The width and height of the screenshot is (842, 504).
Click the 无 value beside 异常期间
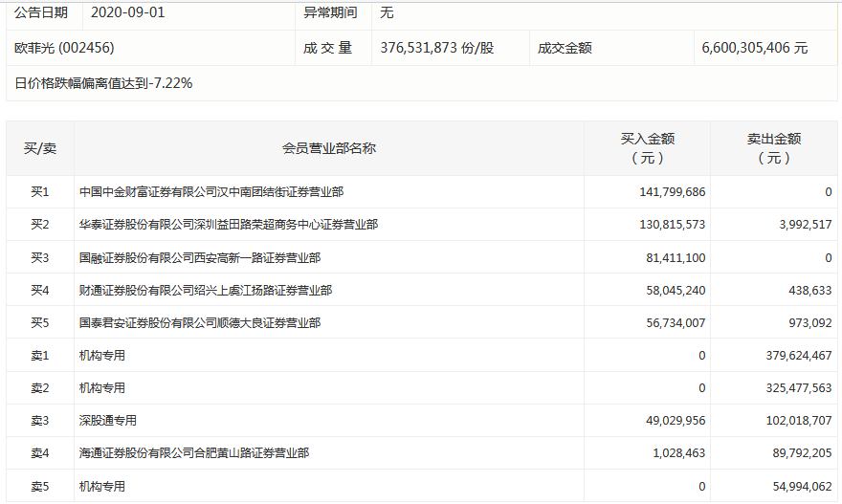tap(387, 12)
